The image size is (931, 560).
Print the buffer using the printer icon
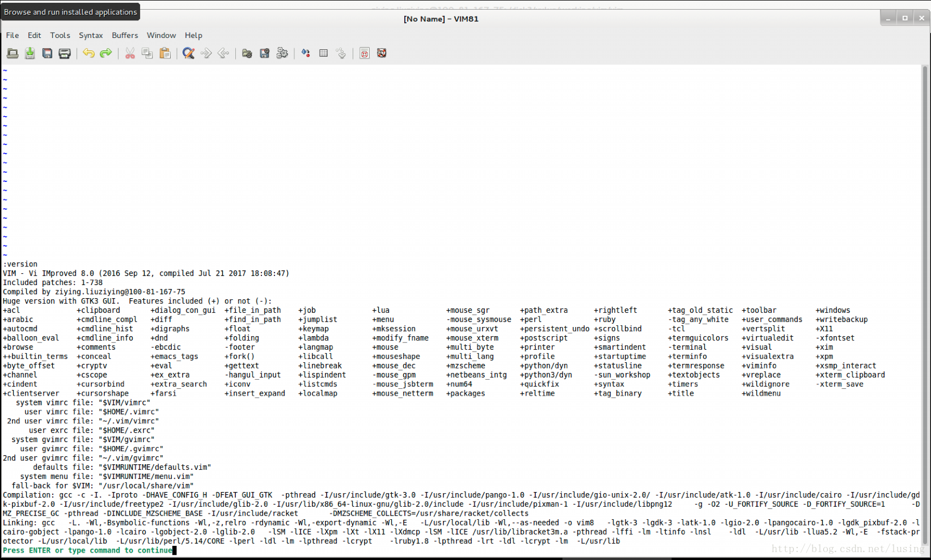pyautogui.click(x=65, y=53)
